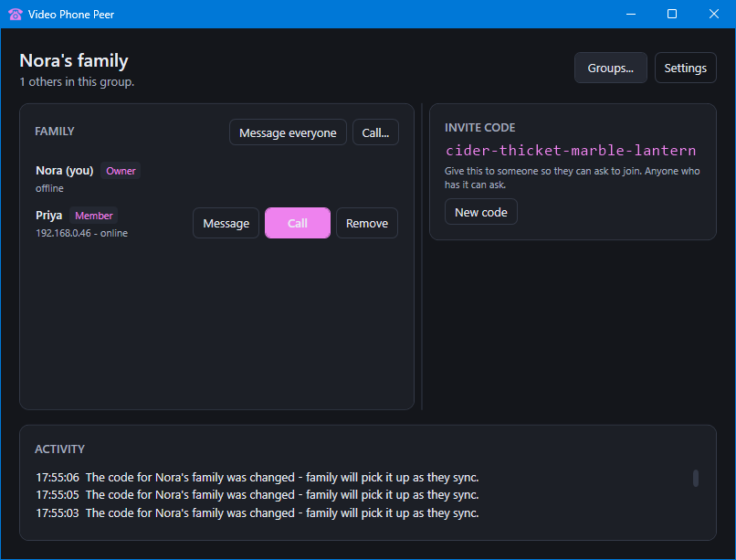Viewport: 736px width, 560px height.
Task: Generate a New code
Action: [481, 212]
